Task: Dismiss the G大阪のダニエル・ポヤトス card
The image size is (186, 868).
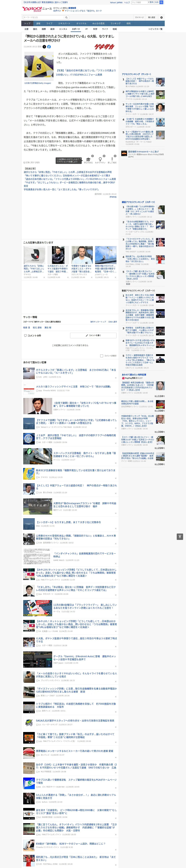Action: pyautogui.click(x=68, y=277)
